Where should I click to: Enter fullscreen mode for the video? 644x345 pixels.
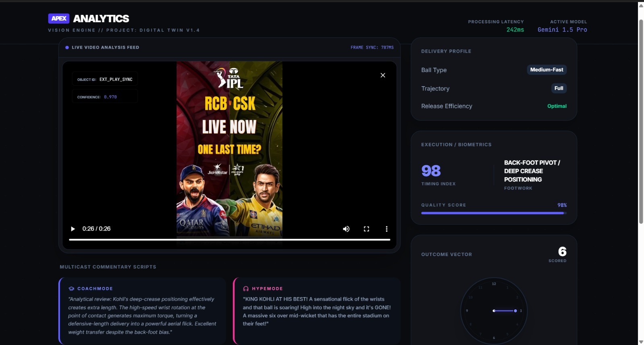point(366,229)
